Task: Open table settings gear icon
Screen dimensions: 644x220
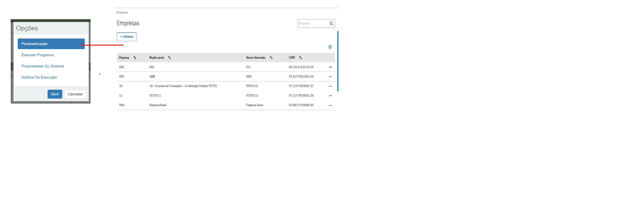Action: tap(330, 47)
